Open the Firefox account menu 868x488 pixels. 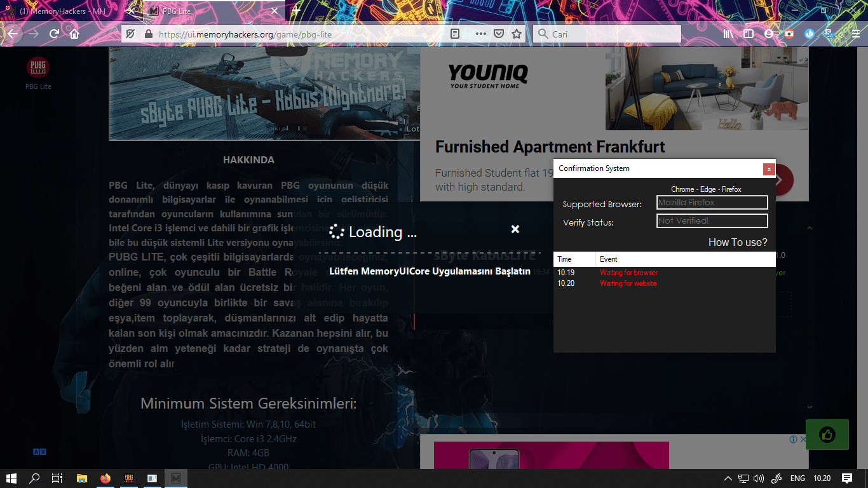pyautogui.click(x=769, y=34)
